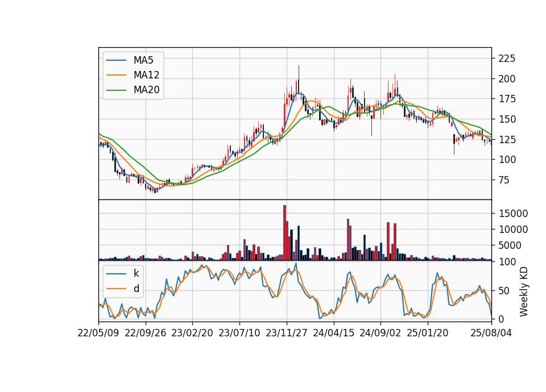Click the MA20 legend label
The width and height of the screenshot is (546, 392).
(146, 90)
